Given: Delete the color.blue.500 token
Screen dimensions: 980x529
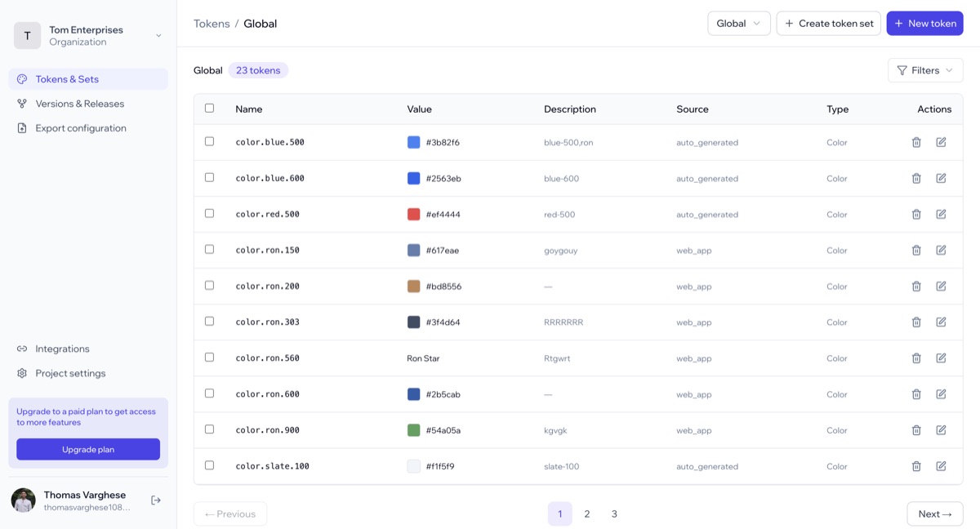Looking at the screenshot, I should 916,142.
